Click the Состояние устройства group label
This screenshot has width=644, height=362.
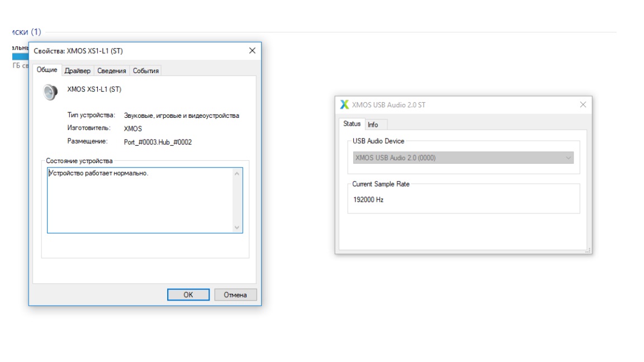tap(79, 161)
